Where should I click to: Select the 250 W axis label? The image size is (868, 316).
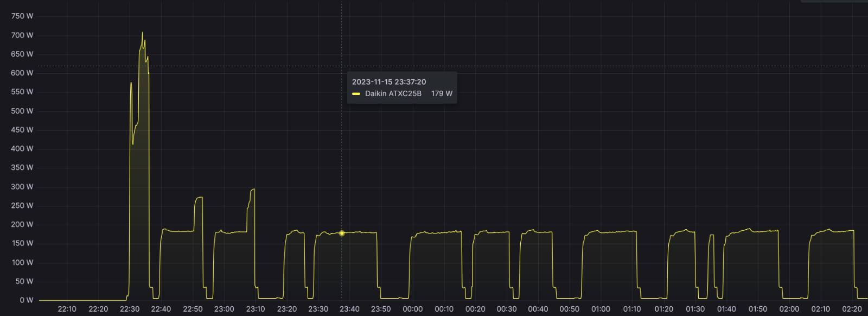click(x=22, y=205)
